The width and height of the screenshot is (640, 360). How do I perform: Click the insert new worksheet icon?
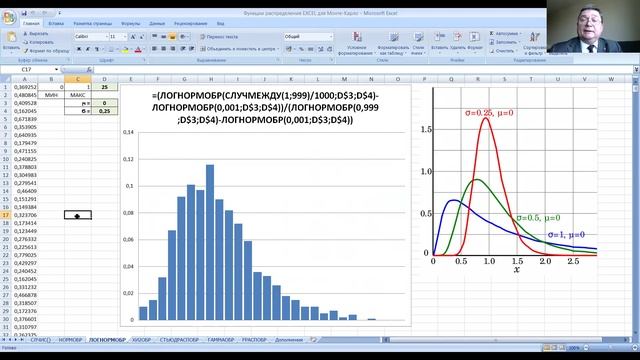313,340
